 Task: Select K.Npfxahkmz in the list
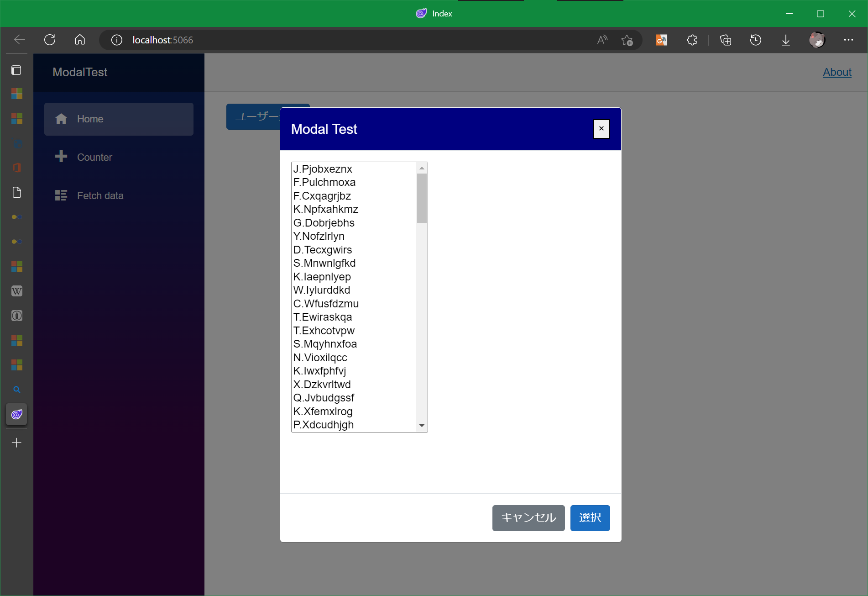click(354, 209)
